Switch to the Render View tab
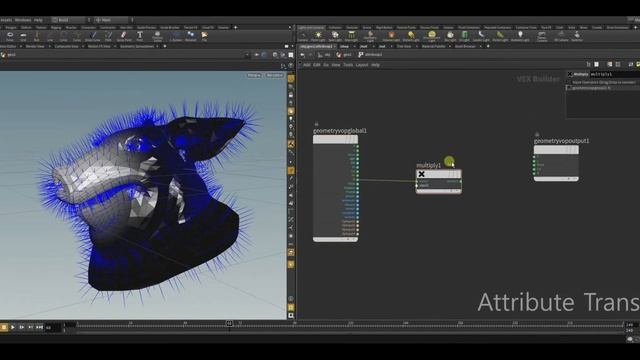This screenshot has width=640, height=360. (35, 46)
